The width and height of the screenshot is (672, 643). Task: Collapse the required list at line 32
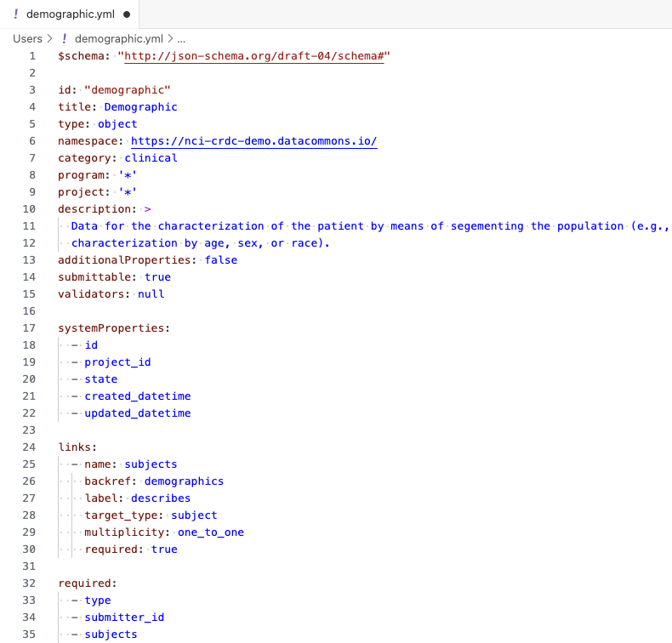pos(48,583)
